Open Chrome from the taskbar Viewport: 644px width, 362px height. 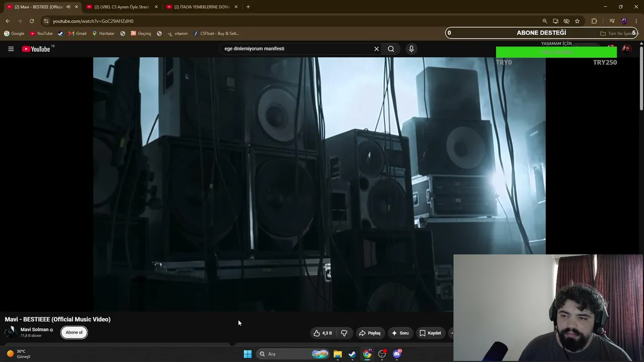tap(367, 354)
